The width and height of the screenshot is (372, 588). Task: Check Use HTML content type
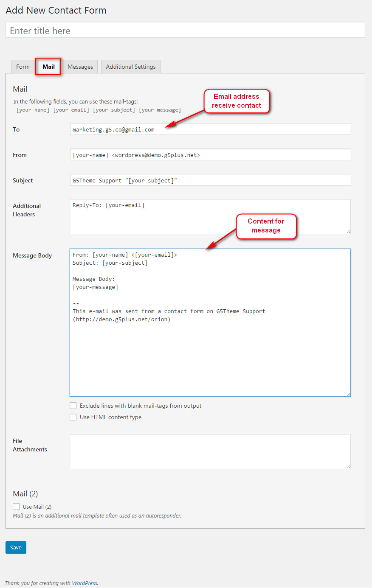click(x=73, y=417)
